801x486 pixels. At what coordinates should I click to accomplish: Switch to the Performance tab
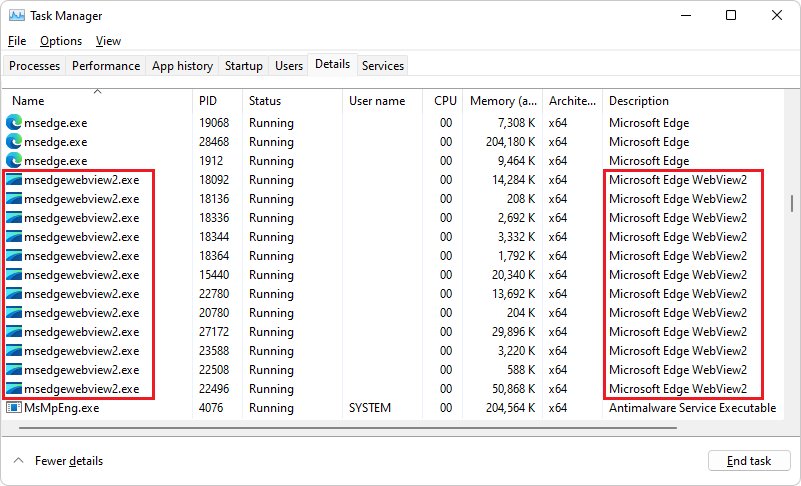pyautogui.click(x=106, y=66)
